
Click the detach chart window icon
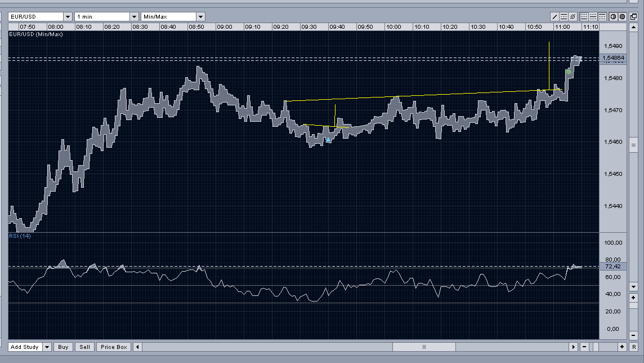pos(634,17)
